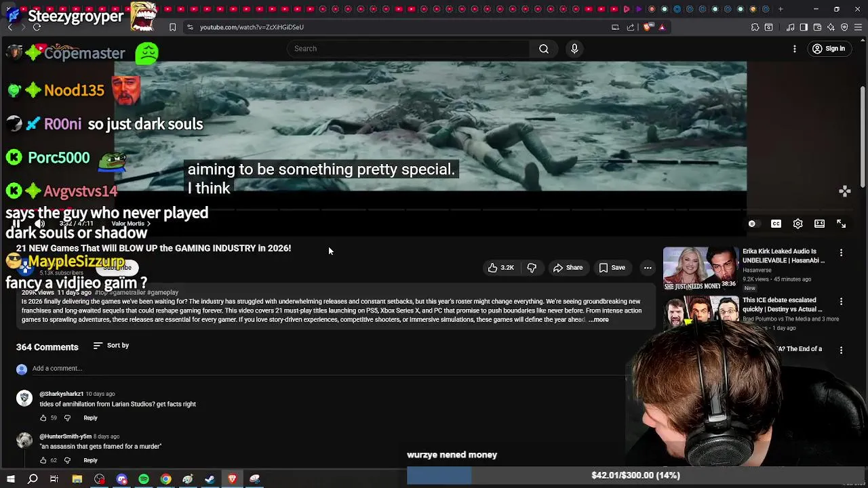Save the video to playlist
This screenshot has height=488, width=868.
tap(612, 268)
